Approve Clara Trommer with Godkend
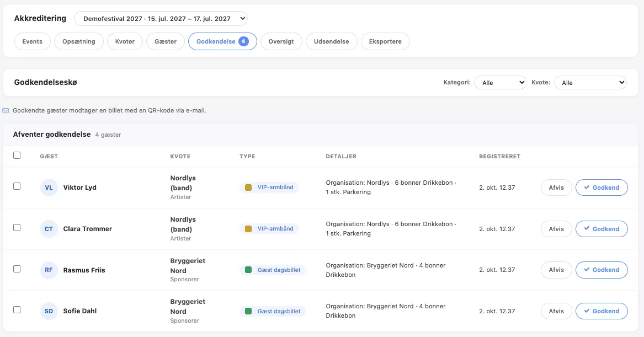This screenshot has width=644, height=337. tap(602, 229)
